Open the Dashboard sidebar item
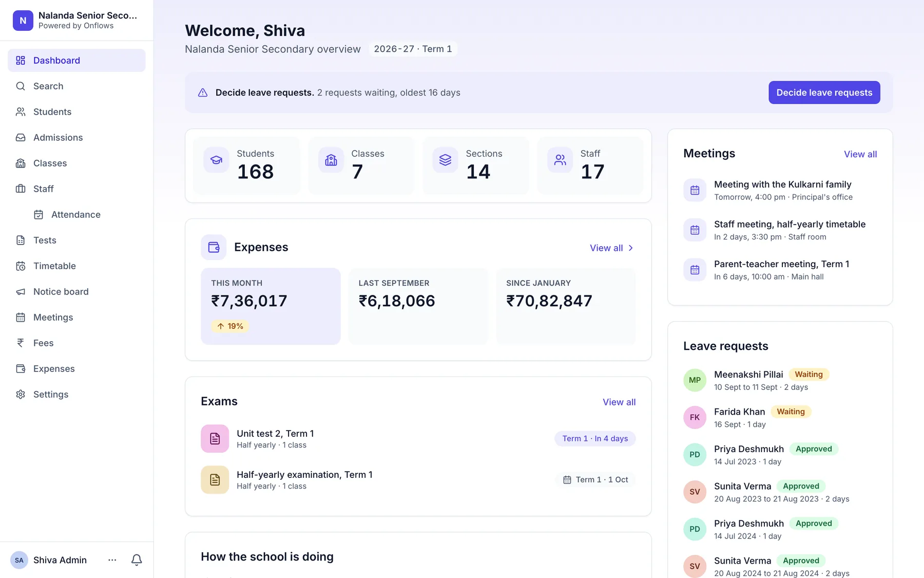 click(x=76, y=60)
